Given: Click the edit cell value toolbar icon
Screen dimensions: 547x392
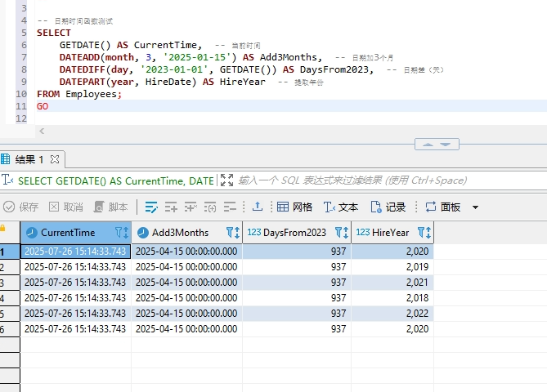Looking at the screenshot, I should point(151,207).
